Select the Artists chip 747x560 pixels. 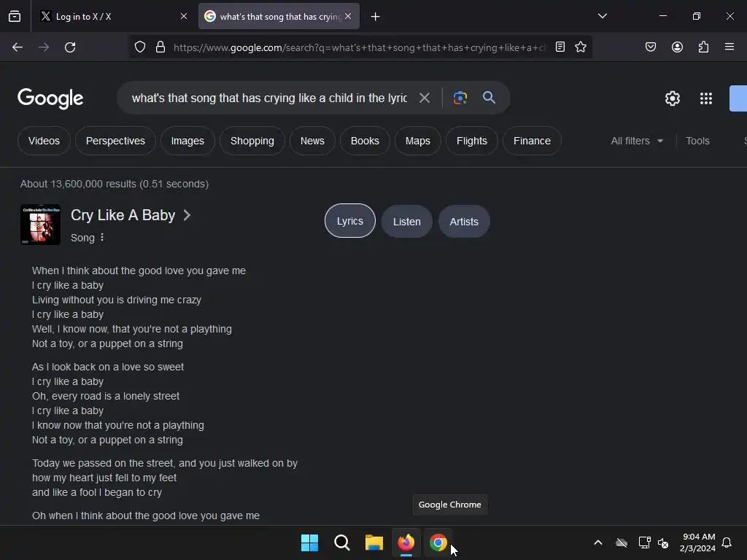[464, 222]
